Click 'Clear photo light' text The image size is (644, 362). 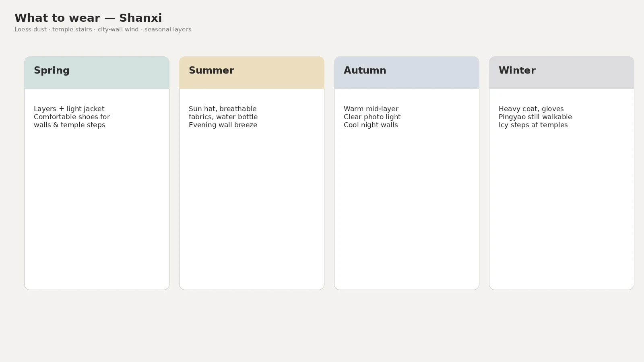pos(372,117)
